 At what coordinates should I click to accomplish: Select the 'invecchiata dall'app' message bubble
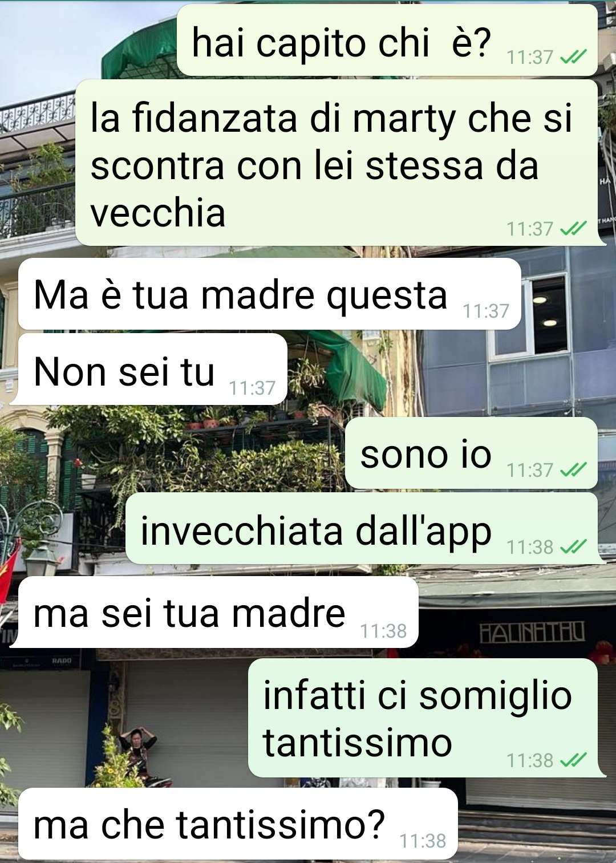[x=362, y=528]
